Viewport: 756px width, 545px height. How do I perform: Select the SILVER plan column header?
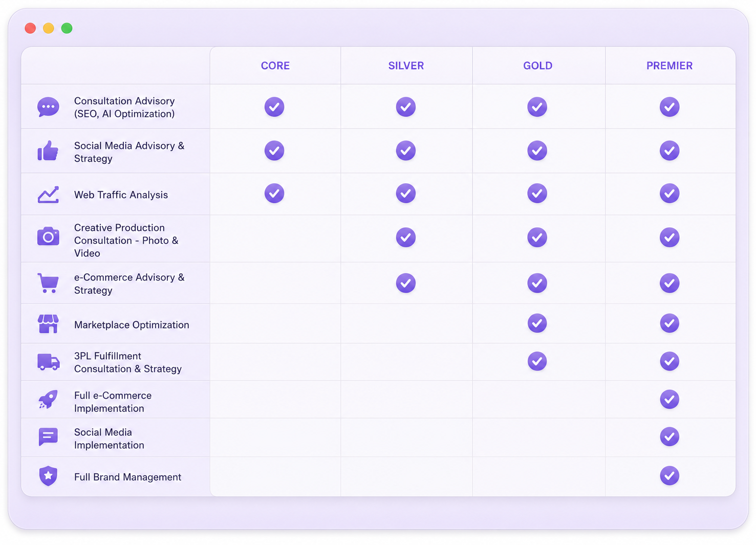[406, 66]
